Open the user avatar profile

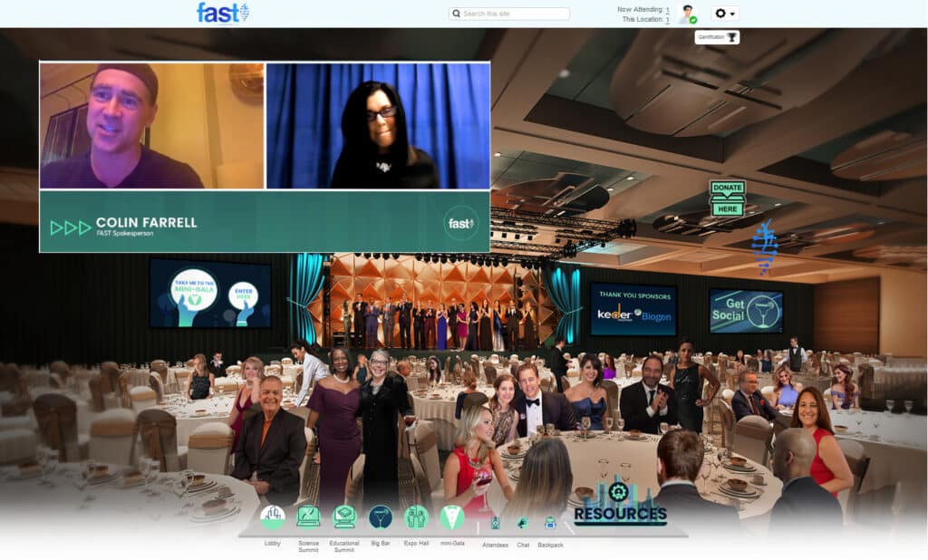[x=688, y=14]
